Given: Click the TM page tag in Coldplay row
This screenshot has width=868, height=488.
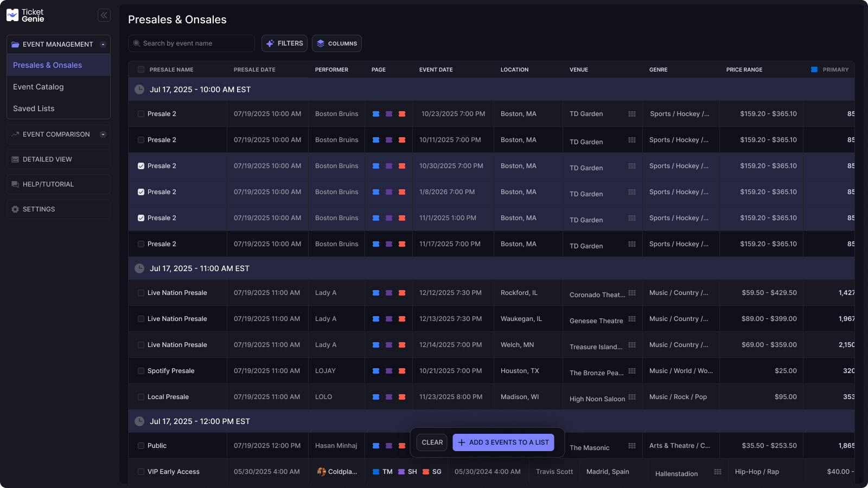Looking at the screenshot, I should click(382, 472).
